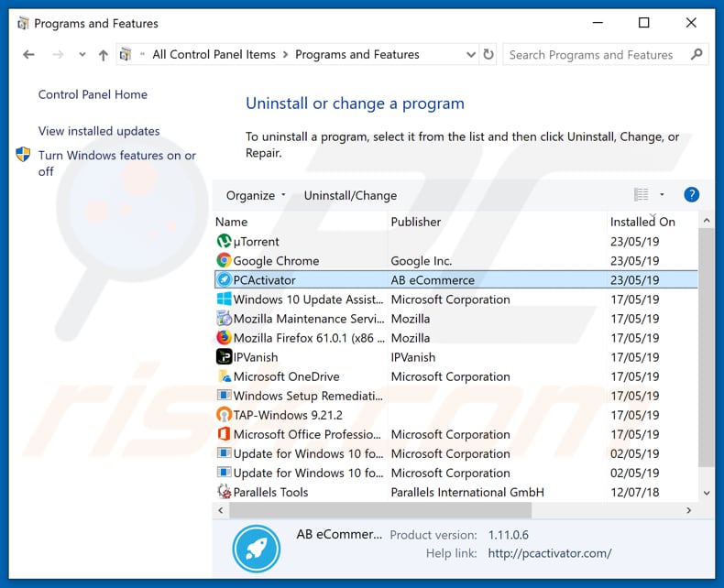This screenshot has width=724, height=588.
Task: Click the vertical scrollbar up arrow
Action: point(707,221)
